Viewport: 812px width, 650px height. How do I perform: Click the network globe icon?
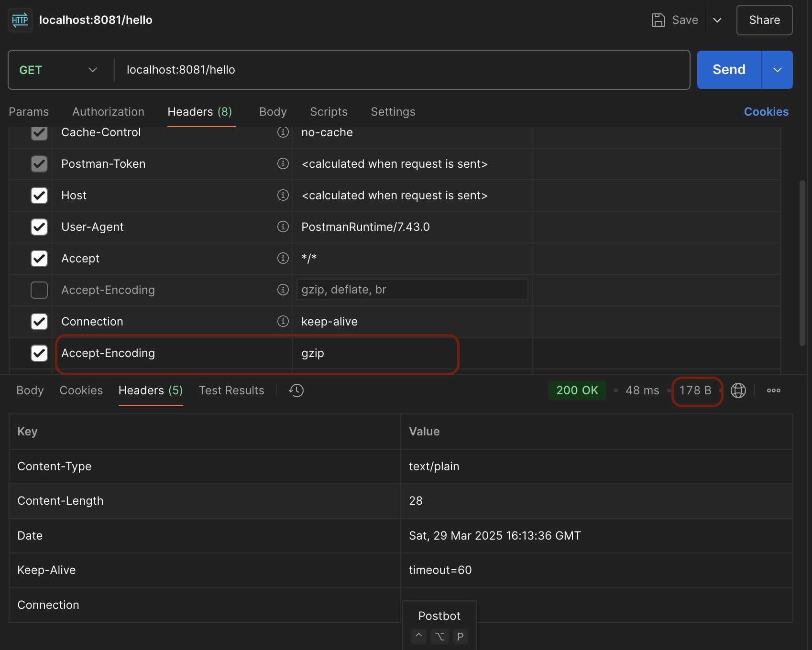(738, 390)
